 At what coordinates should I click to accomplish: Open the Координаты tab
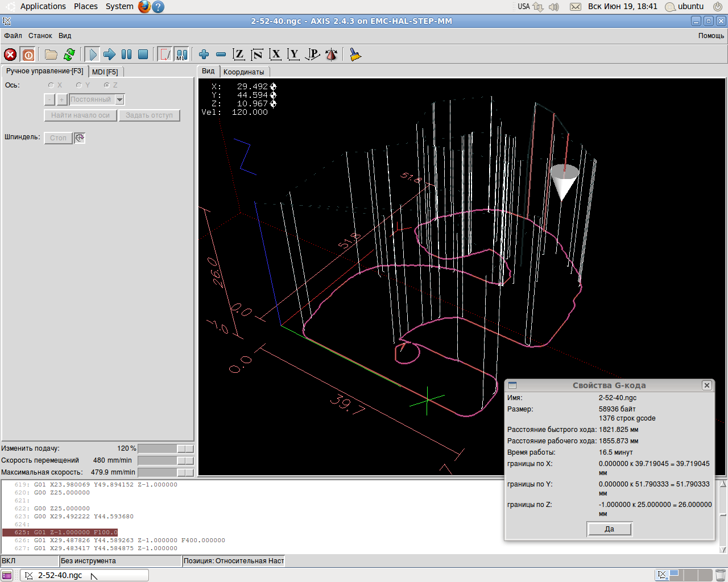click(x=243, y=72)
